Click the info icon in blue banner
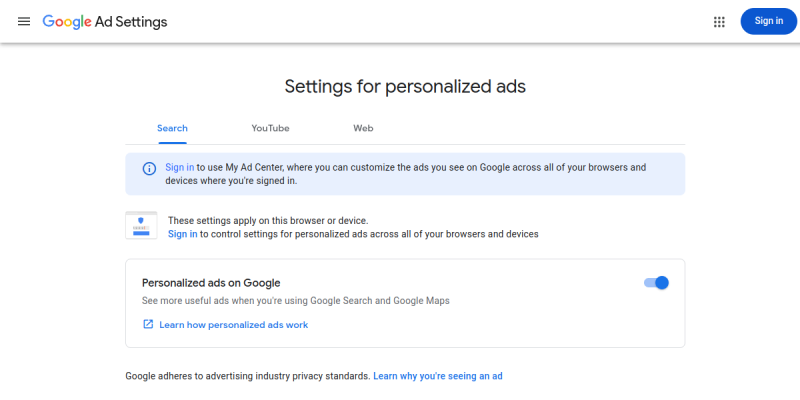The image size is (800, 400). click(x=149, y=169)
